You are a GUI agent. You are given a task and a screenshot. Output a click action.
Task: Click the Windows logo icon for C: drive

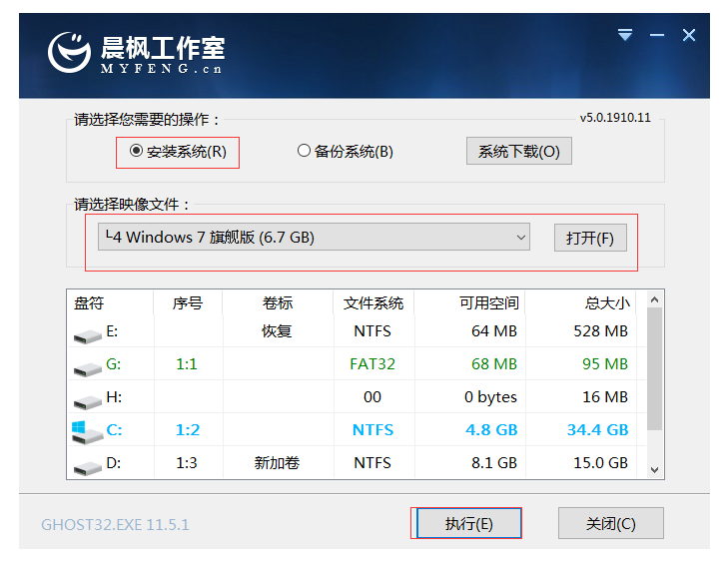coord(82,430)
